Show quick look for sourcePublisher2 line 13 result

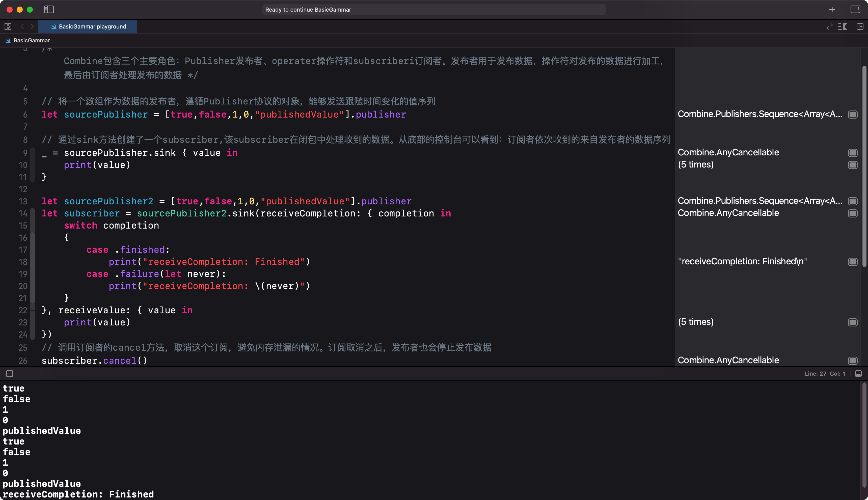(853, 201)
